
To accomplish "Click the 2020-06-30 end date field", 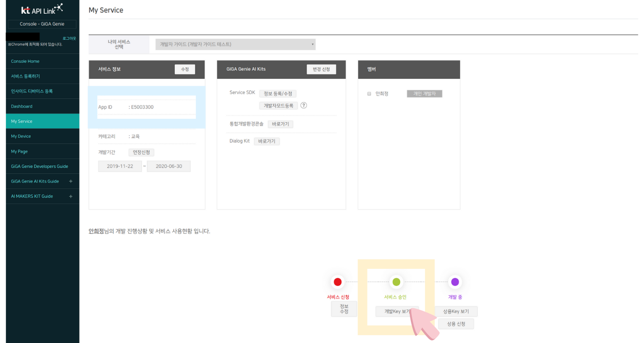I will 169,166.
